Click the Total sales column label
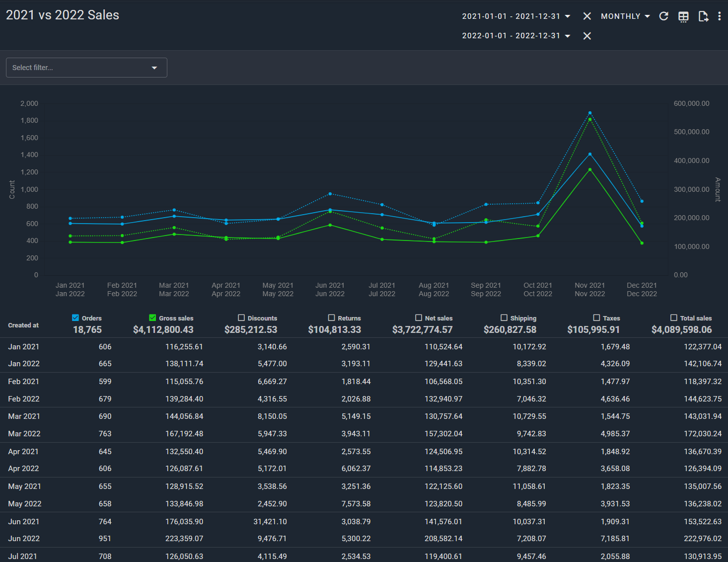Screen dimensions: 728x562 pos(695,319)
